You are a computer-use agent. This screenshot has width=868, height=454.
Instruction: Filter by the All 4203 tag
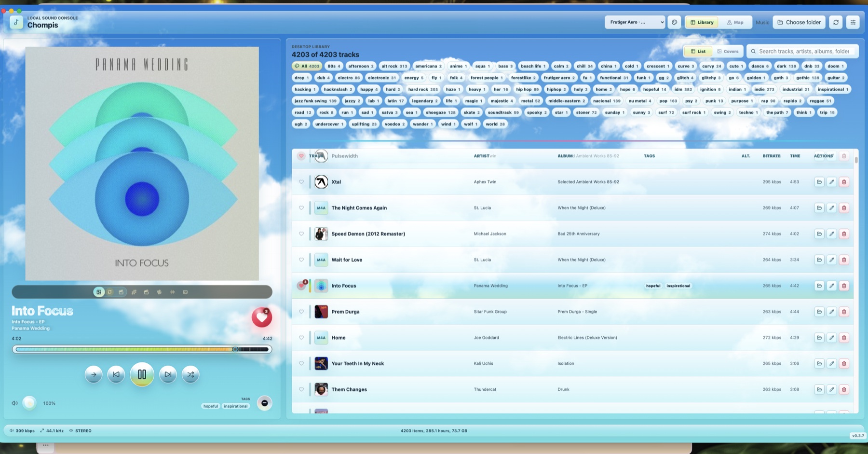point(307,66)
